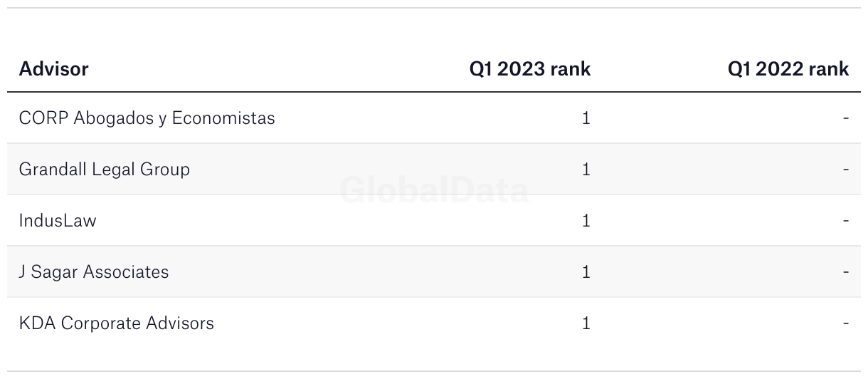Click the Q1 2022 rank column header

pyautogui.click(x=788, y=69)
